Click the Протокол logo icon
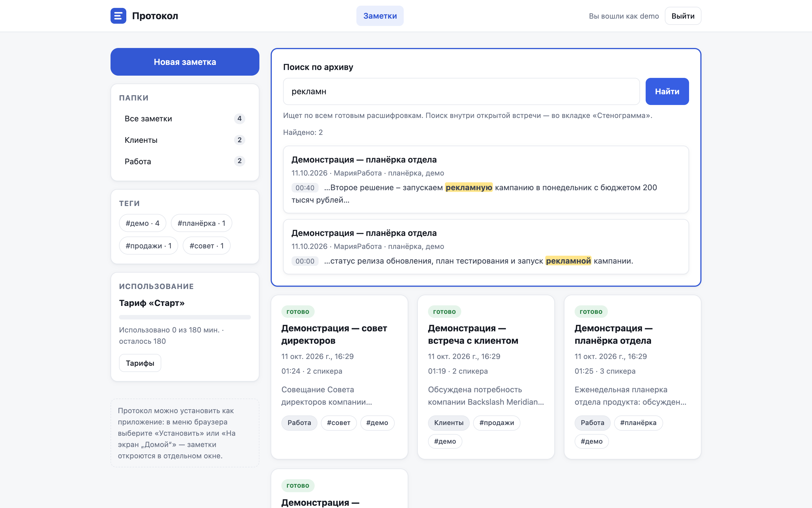Image resolution: width=812 pixels, height=508 pixels. pyautogui.click(x=118, y=16)
